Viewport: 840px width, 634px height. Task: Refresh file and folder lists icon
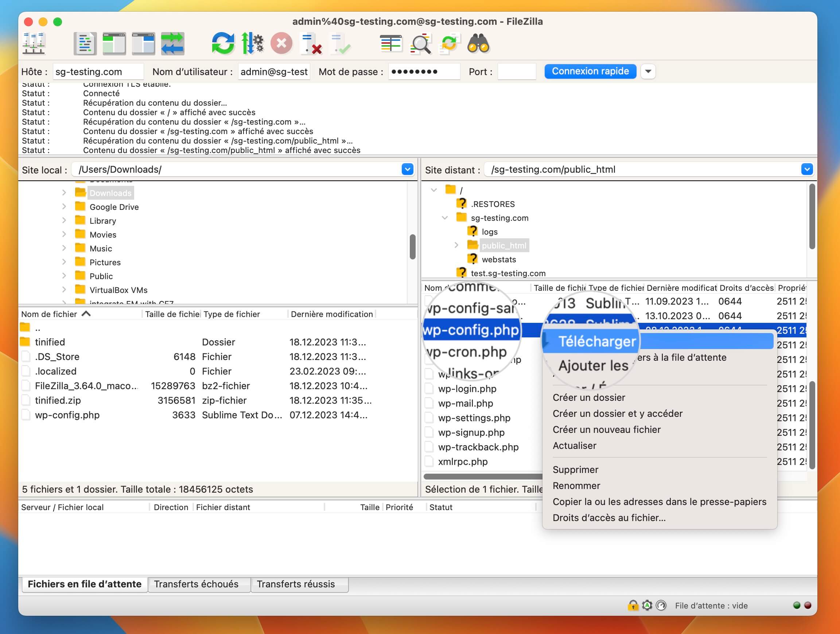click(x=223, y=44)
